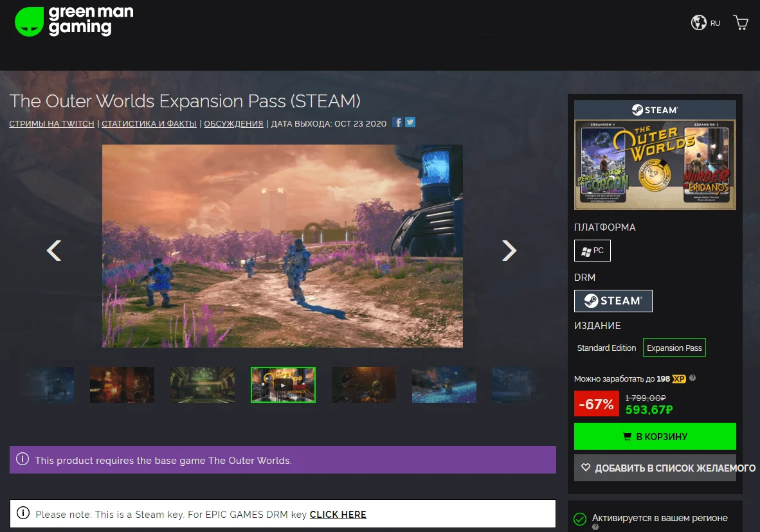Add to cart with В КОРЗИНУ button

[655, 436]
